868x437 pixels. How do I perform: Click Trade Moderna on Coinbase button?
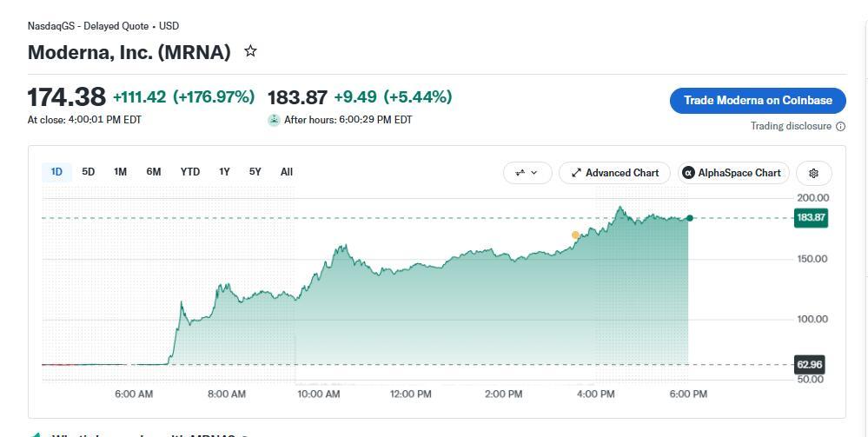pyautogui.click(x=758, y=100)
